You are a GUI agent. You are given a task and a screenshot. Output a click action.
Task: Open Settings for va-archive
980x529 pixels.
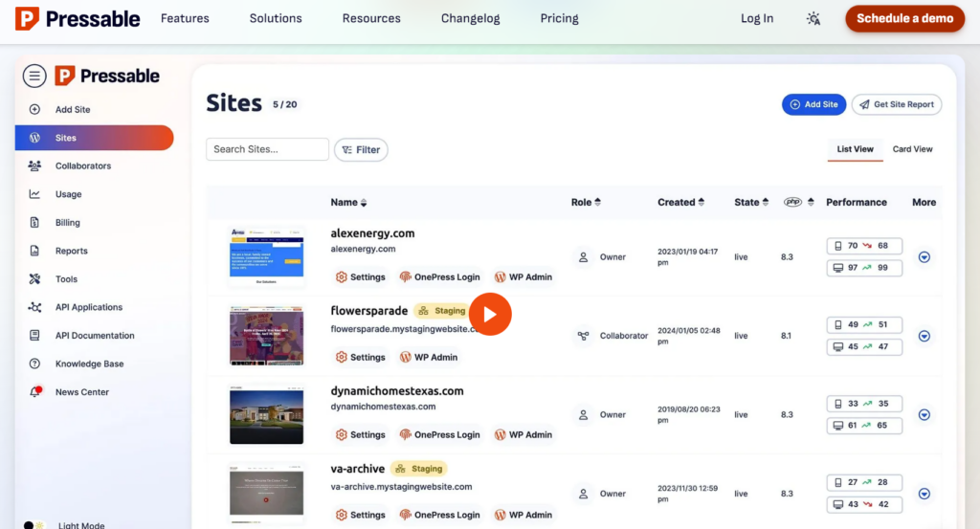pyautogui.click(x=361, y=516)
